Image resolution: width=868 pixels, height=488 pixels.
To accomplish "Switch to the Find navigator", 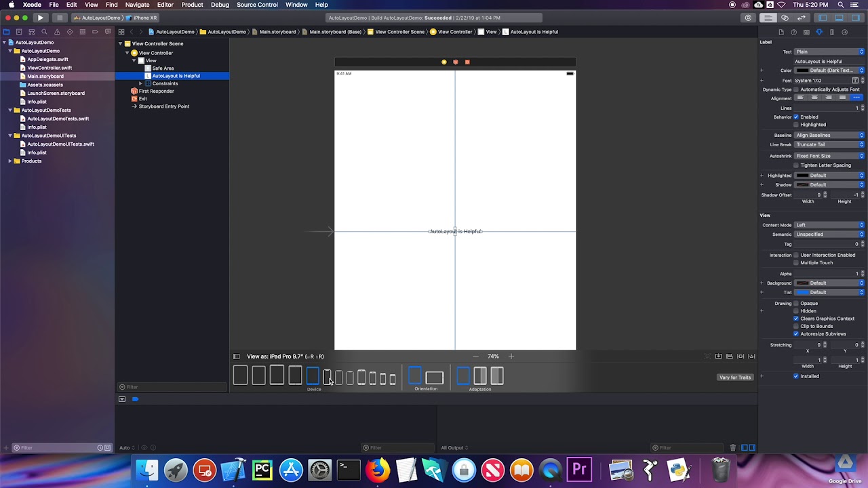I will [44, 32].
